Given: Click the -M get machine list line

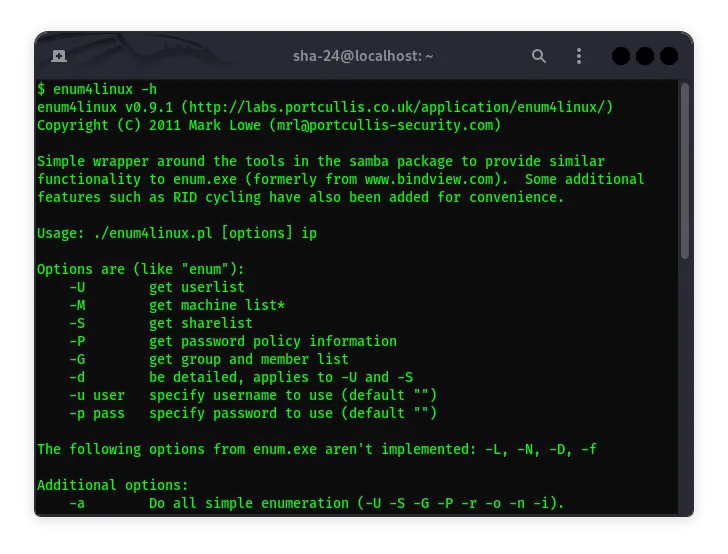Looking at the screenshot, I should tap(177, 306).
